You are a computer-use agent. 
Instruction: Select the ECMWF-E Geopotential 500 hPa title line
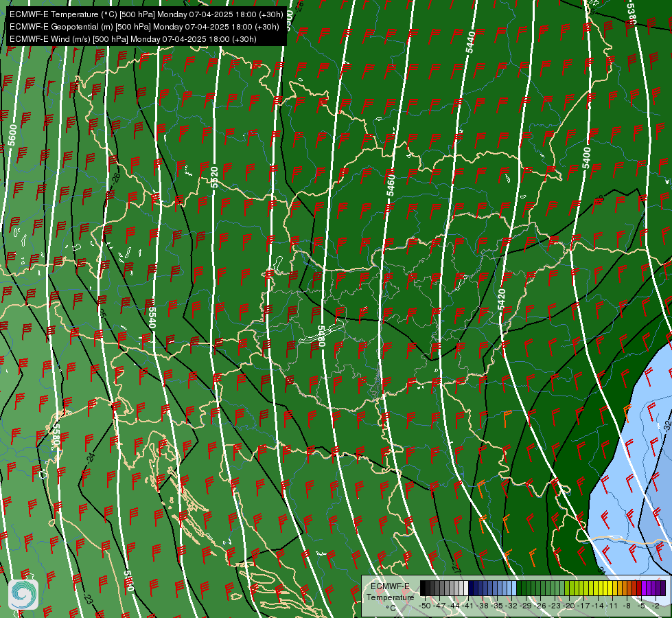click(144, 27)
